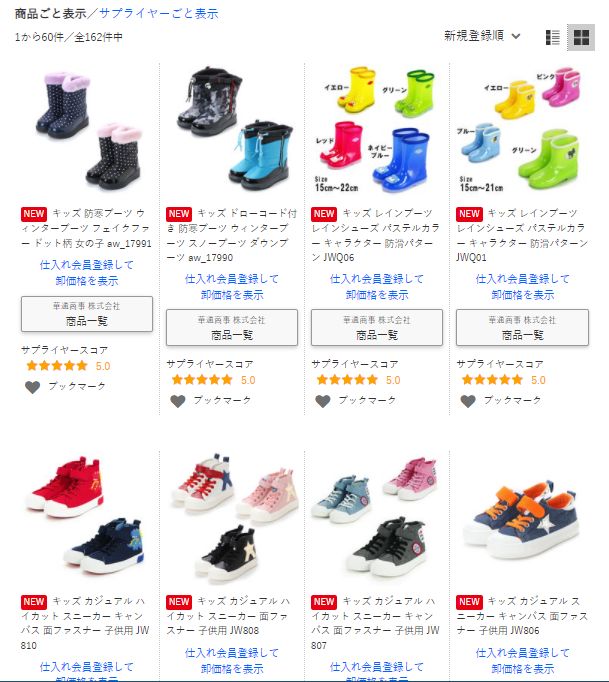609x682 pixels.
Task: Switch to サプライヤーごと表示 view
Action: tap(159, 13)
